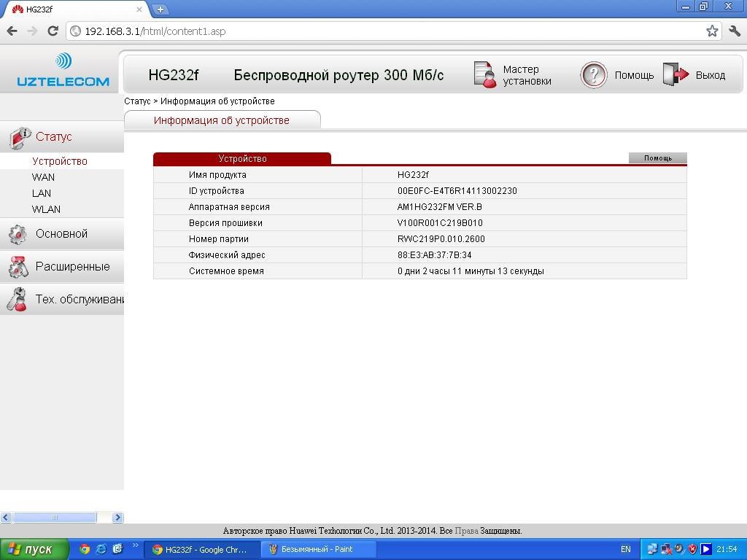Expand the quick launch chevron
The image size is (747, 560).
(135, 545)
